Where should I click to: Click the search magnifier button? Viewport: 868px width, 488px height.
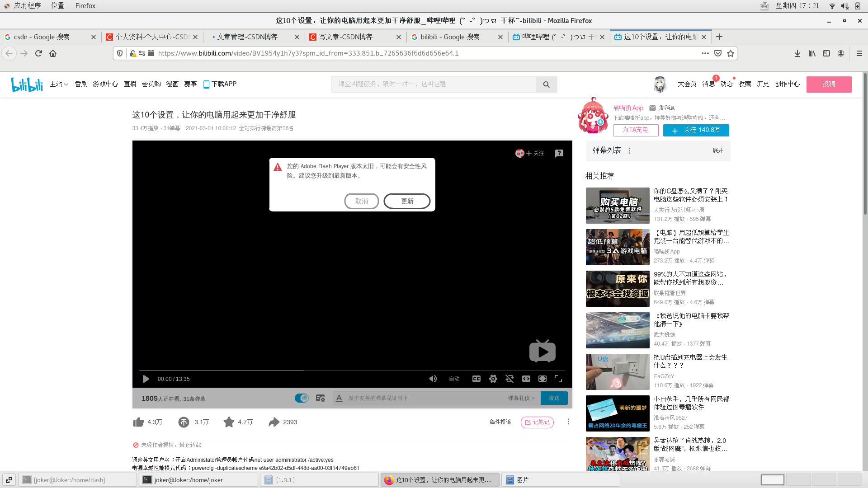point(546,84)
